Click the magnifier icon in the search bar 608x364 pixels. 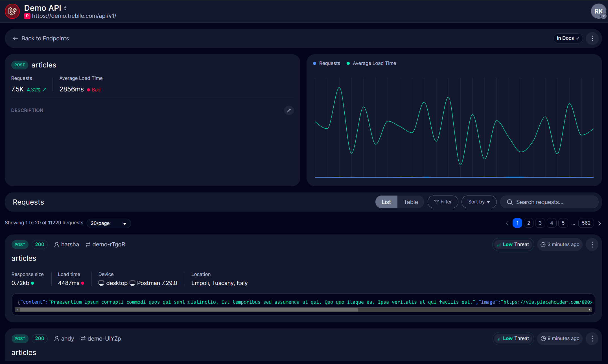[509, 202]
